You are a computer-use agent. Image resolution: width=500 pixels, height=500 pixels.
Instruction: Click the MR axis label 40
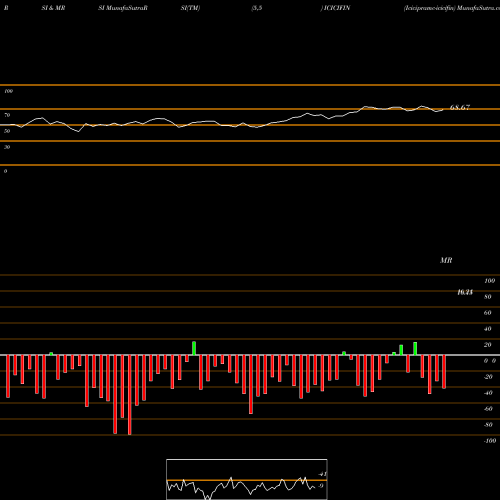(x=488, y=329)
